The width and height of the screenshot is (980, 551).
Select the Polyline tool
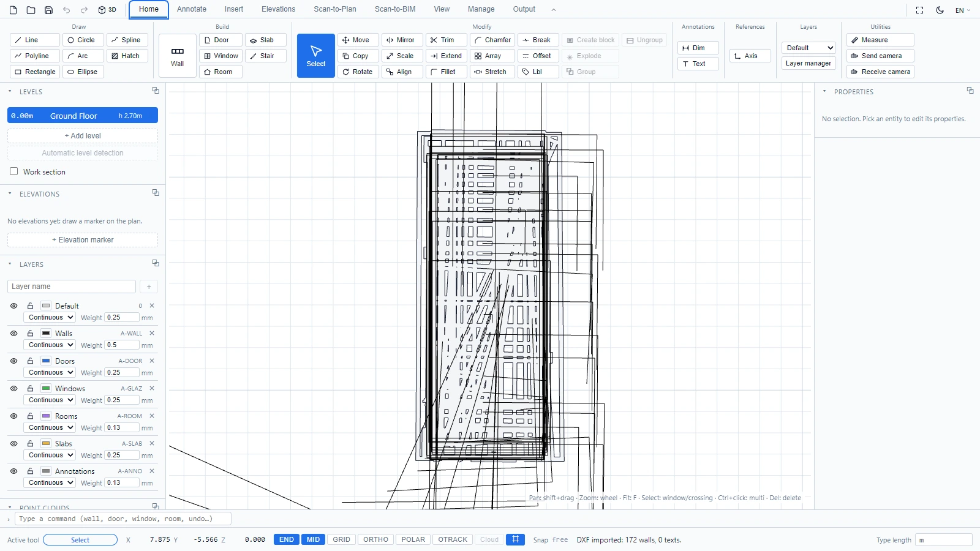click(35, 56)
